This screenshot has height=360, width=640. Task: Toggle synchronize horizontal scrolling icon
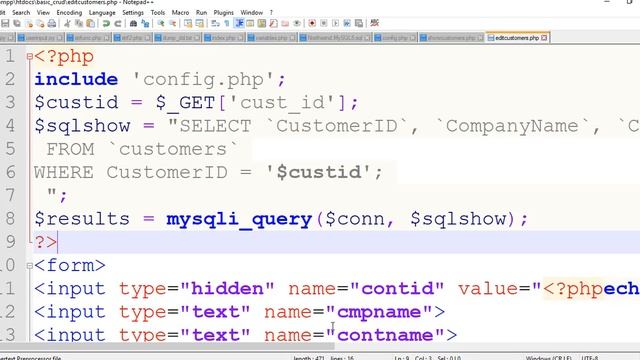tap(200, 23)
